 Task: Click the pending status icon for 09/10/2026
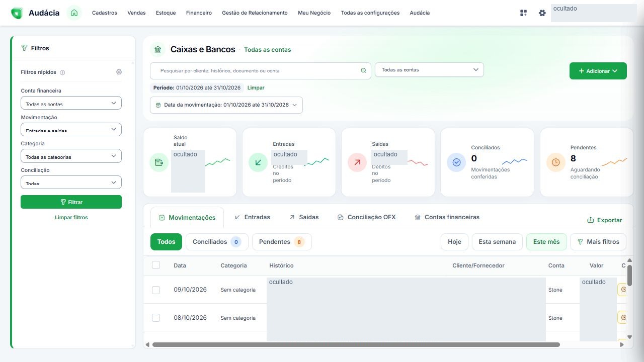click(x=623, y=290)
